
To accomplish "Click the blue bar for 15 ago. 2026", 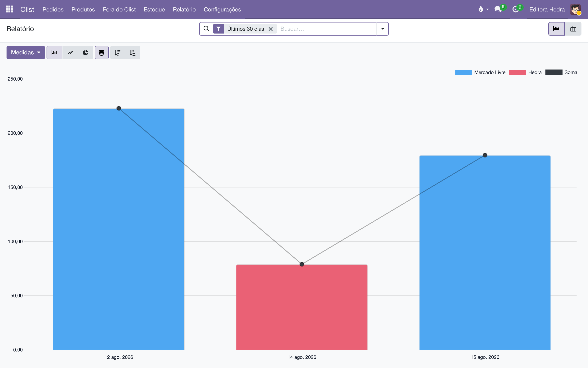I will pos(485,253).
